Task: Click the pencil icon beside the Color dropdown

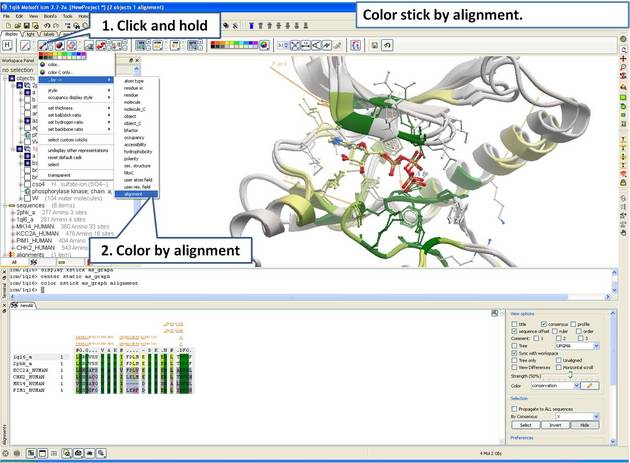Action: pos(588,385)
